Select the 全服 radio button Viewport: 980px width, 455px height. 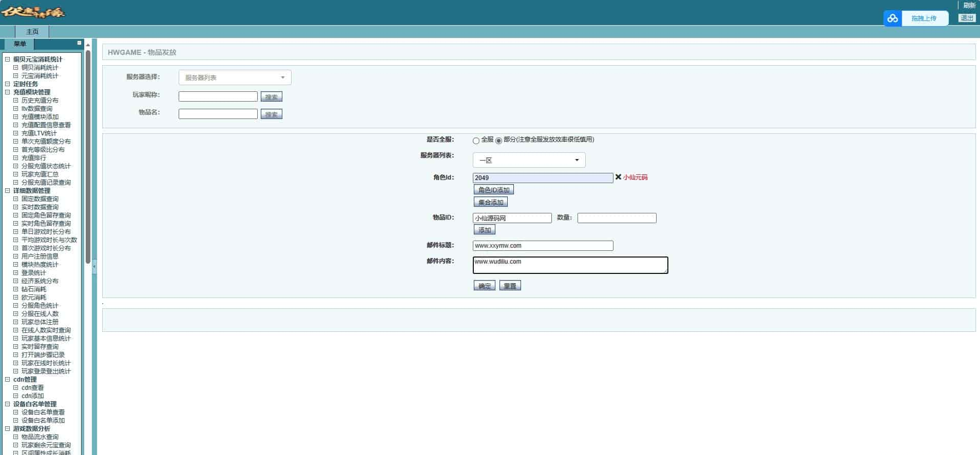point(476,141)
